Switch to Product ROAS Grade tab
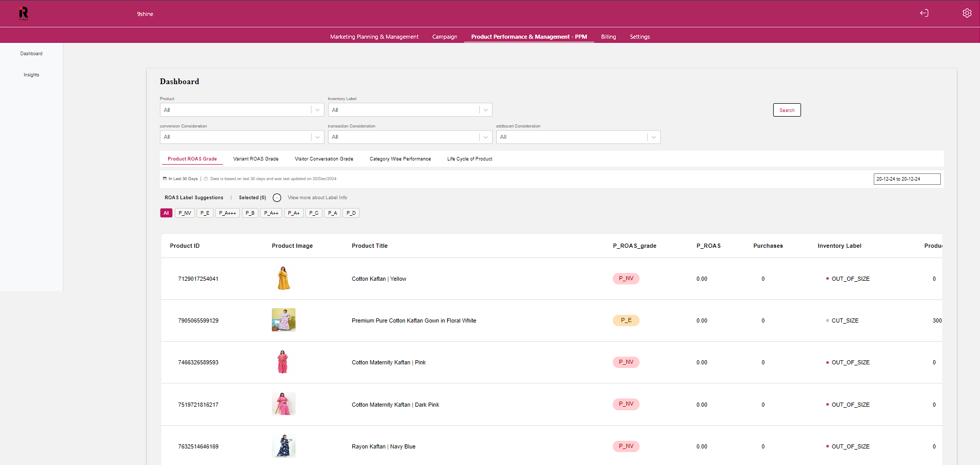Image resolution: width=980 pixels, height=465 pixels. point(192,159)
